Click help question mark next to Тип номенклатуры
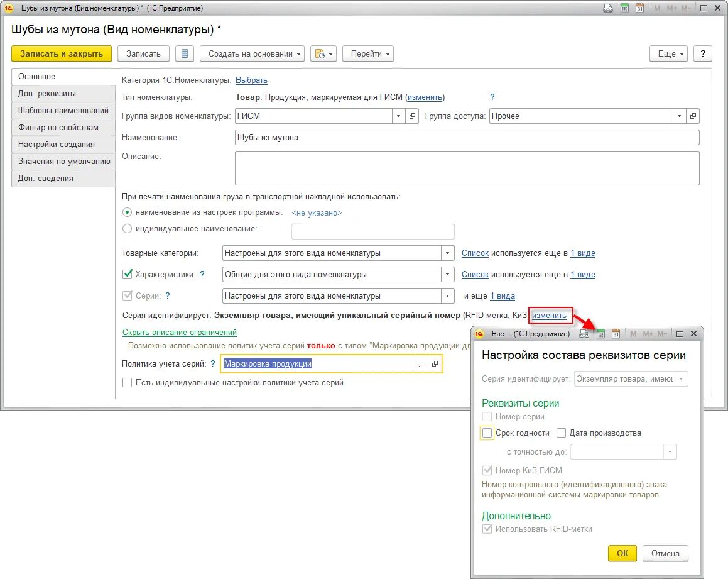 click(492, 97)
